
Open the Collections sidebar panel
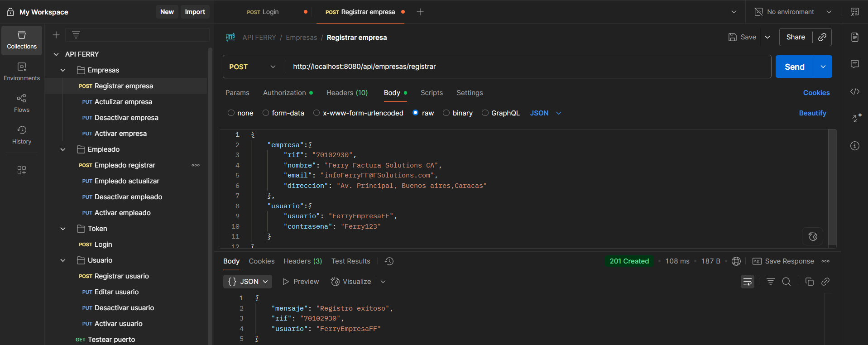point(22,40)
